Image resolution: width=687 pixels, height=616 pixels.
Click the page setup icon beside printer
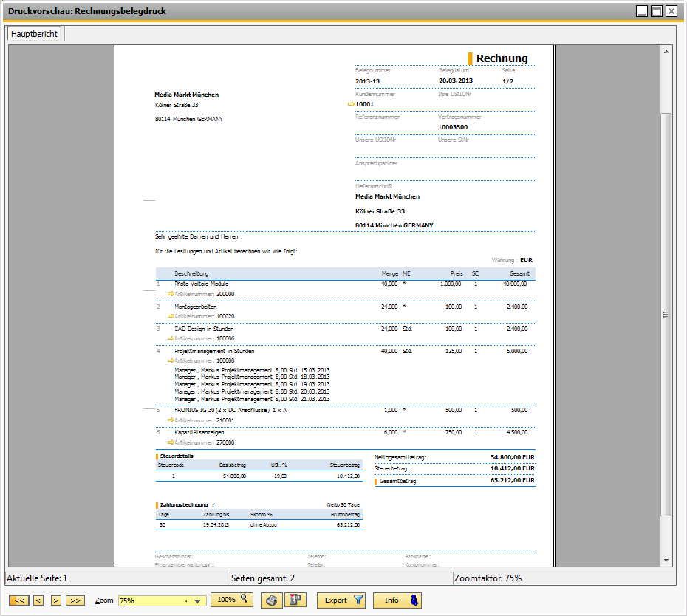[x=295, y=600]
